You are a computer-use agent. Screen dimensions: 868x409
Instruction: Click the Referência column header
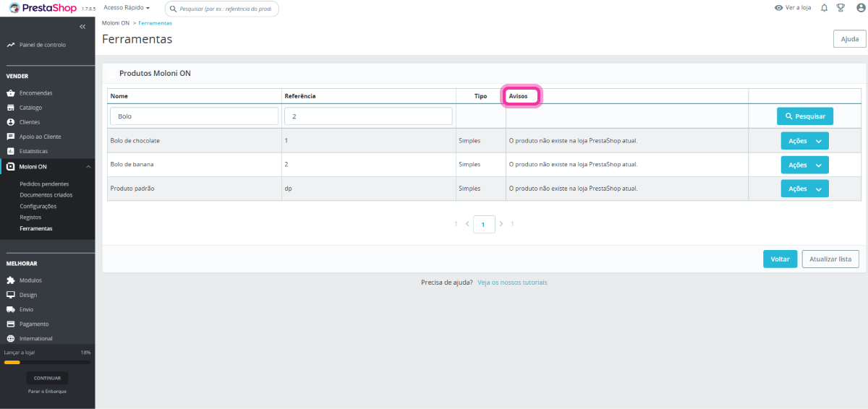pyautogui.click(x=300, y=96)
